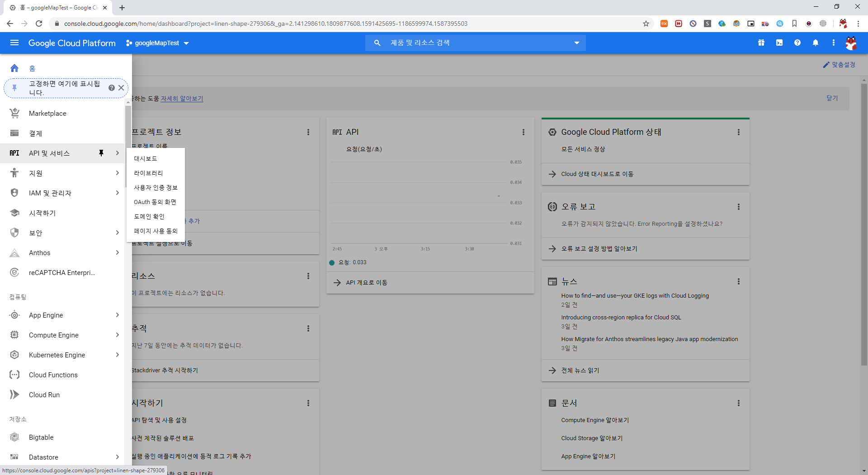868x475 pixels.
Task: Click the App Engine icon
Action: click(x=14, y=315)
